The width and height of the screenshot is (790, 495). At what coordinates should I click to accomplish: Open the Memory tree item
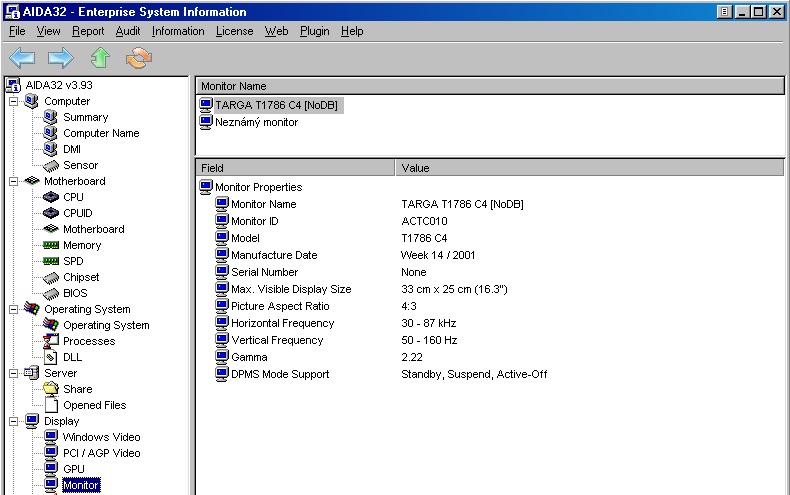tap(82, 245)
